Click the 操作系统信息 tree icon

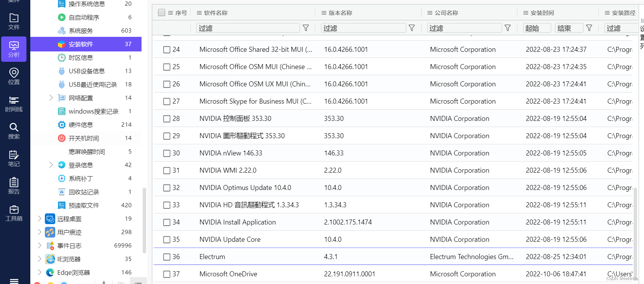point(61,4)
